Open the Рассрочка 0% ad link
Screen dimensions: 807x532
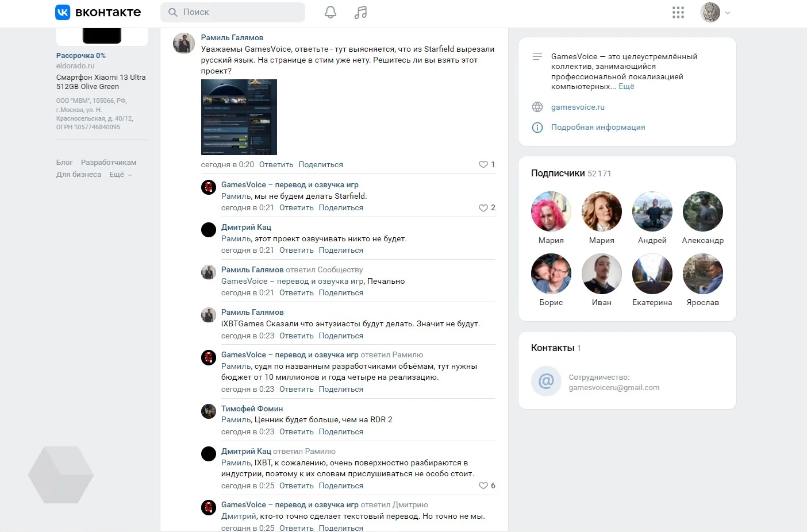pyautogui.click(x=81, y=56)
